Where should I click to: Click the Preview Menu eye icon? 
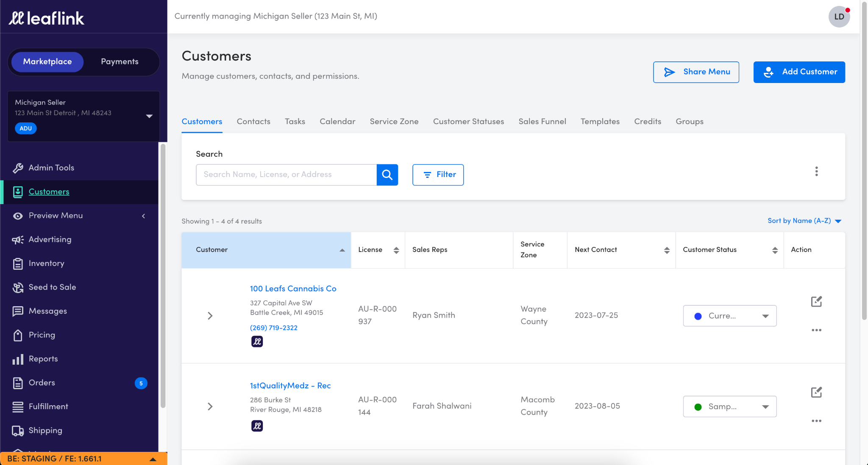tap(18, 216)
